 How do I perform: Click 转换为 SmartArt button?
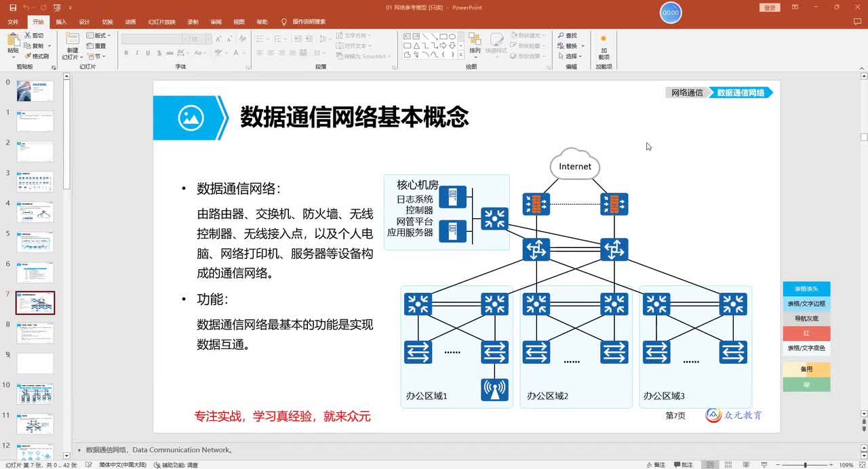pyautogui.click(x=363, y=56)
